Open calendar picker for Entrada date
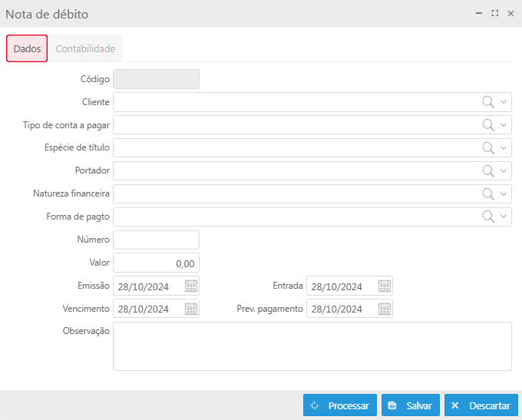Image resolution: width=522 pixels, height=420 pixels. click(x=385, y=286)
